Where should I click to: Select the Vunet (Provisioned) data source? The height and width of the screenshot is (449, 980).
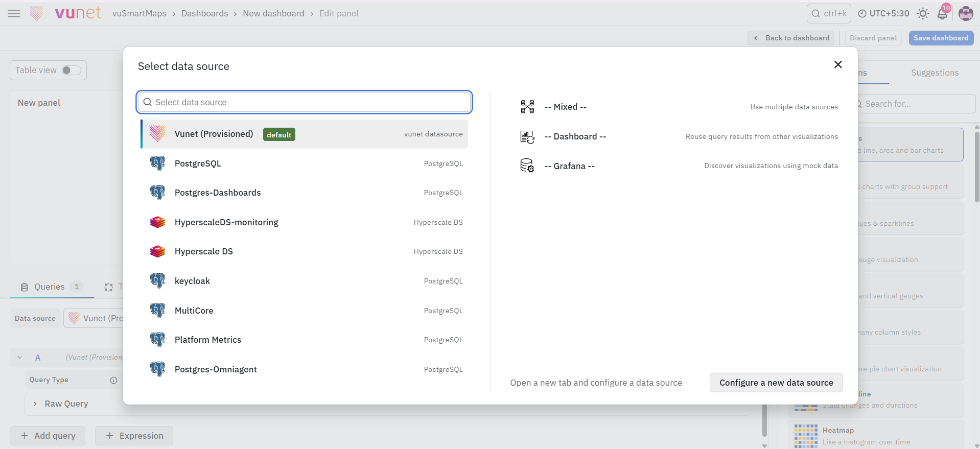click(x=305, y=134)
